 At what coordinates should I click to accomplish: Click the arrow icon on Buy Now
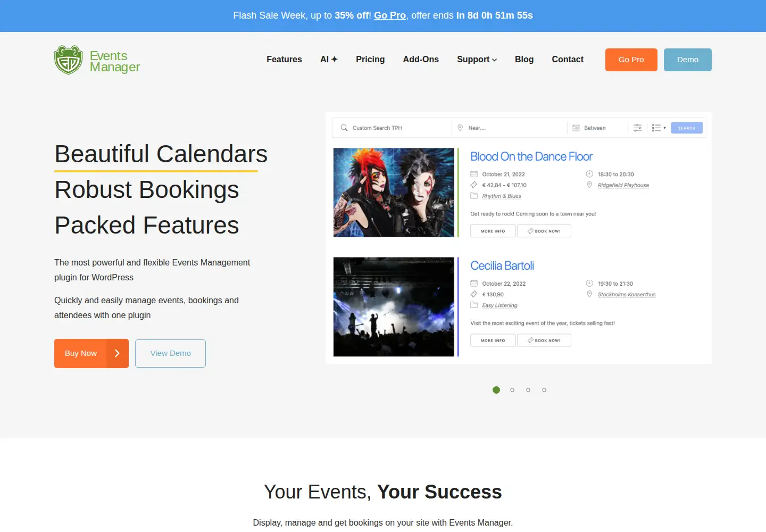pyautogui.click(x=118, y=353)
